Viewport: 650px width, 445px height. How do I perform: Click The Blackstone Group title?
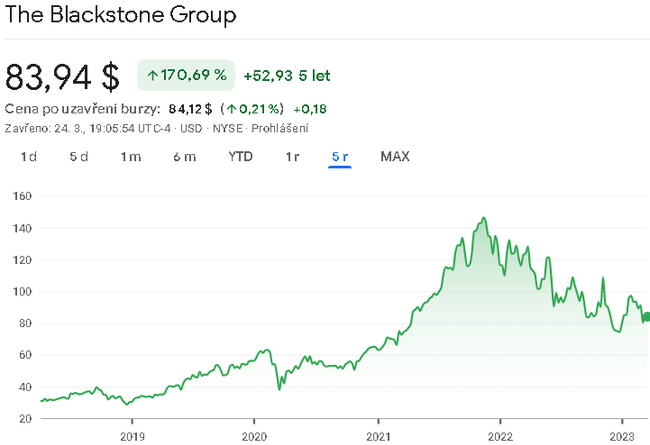click(121, 16)
